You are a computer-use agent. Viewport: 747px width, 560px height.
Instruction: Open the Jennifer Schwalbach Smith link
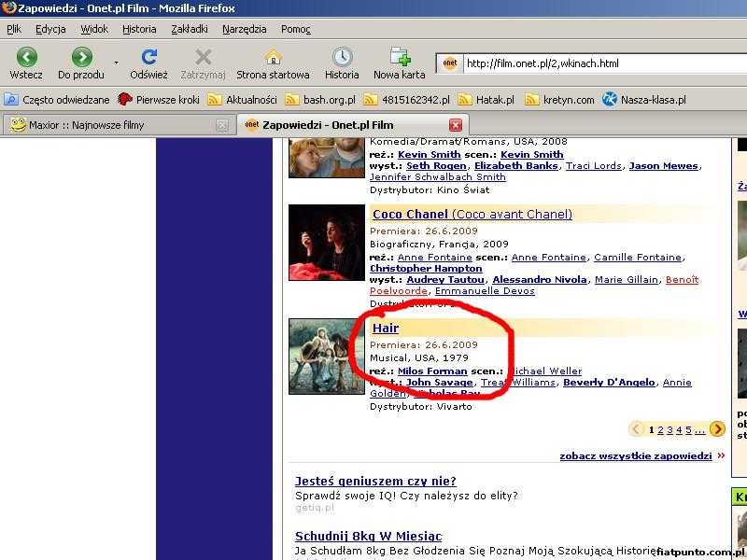pyautogui.click(x=438, y=177)
